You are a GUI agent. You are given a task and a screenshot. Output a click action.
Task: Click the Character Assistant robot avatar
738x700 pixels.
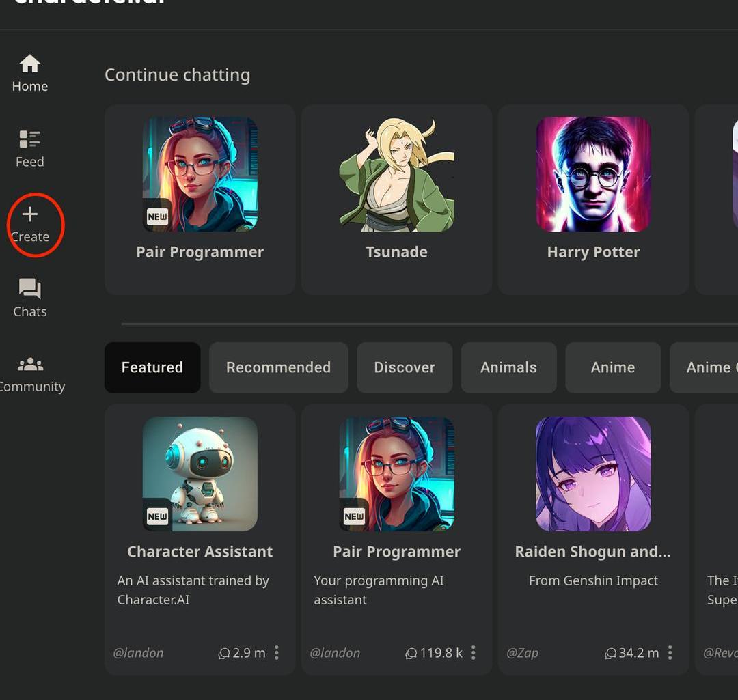[x=200, y=474]
